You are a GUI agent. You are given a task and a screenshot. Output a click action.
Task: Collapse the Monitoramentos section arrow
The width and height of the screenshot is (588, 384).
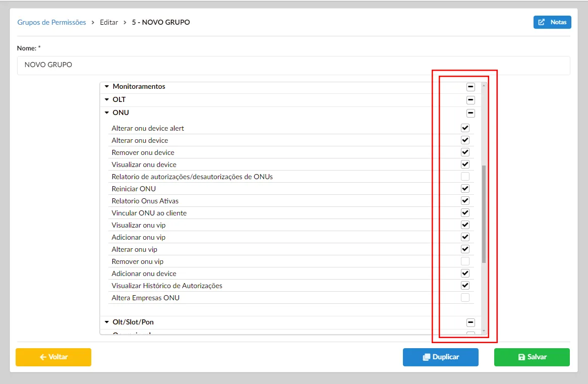(x=106, y=87)
